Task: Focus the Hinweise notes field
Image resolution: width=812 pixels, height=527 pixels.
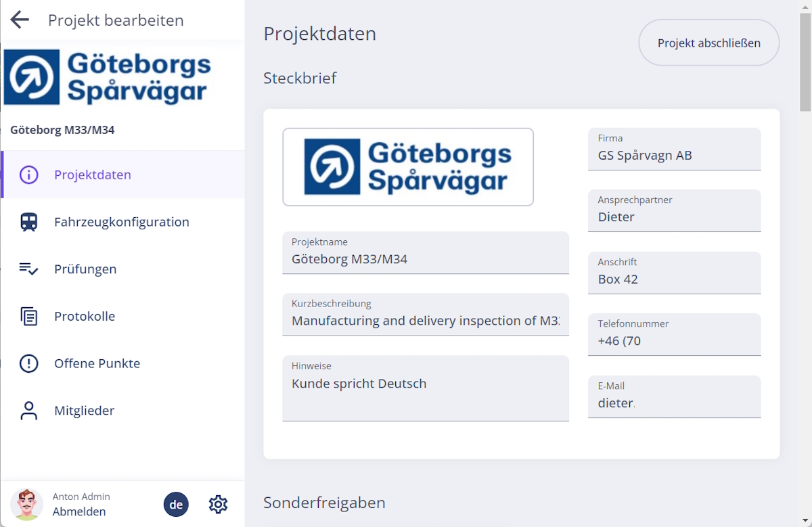Action: 425,392
